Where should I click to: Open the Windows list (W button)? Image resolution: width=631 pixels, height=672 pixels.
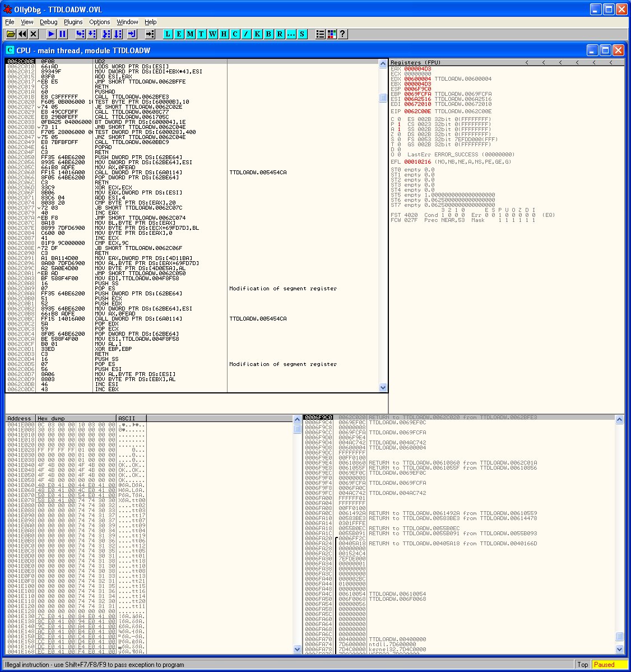pyautogui.click(x=212, y=34)
